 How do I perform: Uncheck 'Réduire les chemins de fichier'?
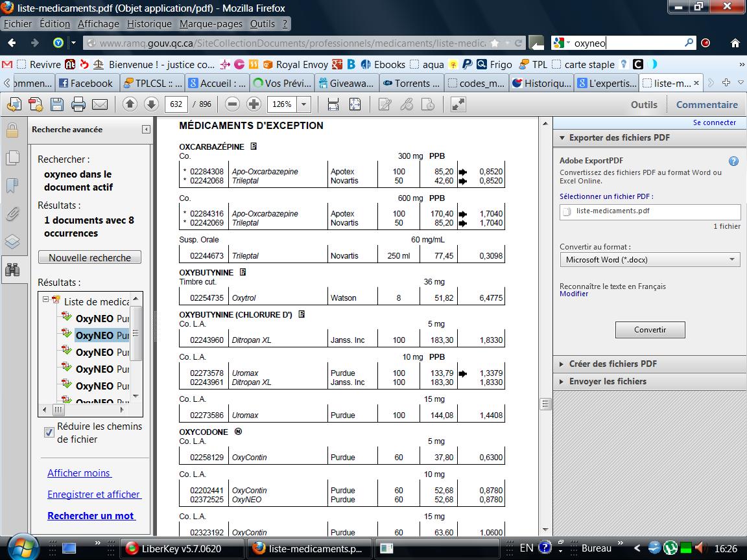point(49,432)
